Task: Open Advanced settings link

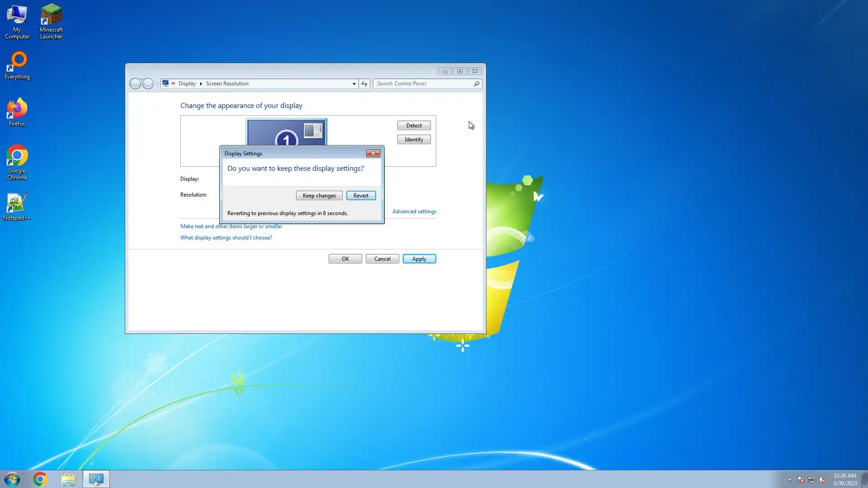Action: 414,211
